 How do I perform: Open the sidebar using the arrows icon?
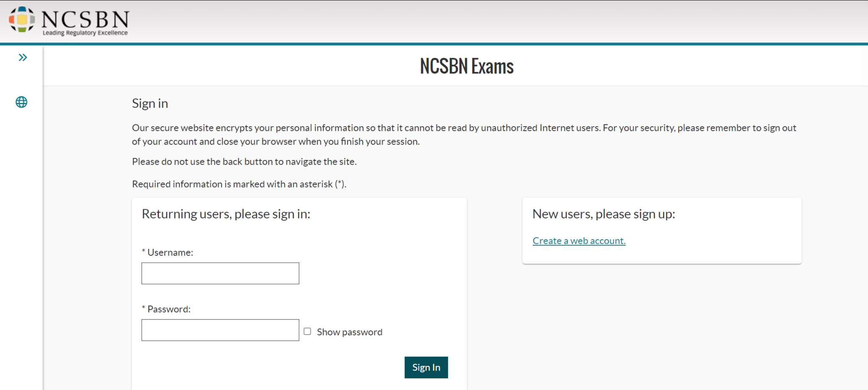coord(22,57)
